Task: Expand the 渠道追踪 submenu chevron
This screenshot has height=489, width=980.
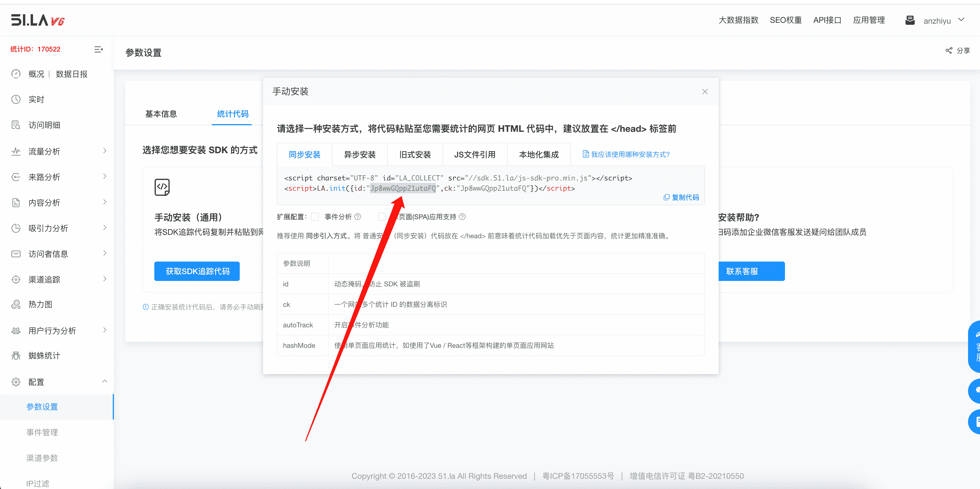Action: pyautogui.click(x=104, y=279)
